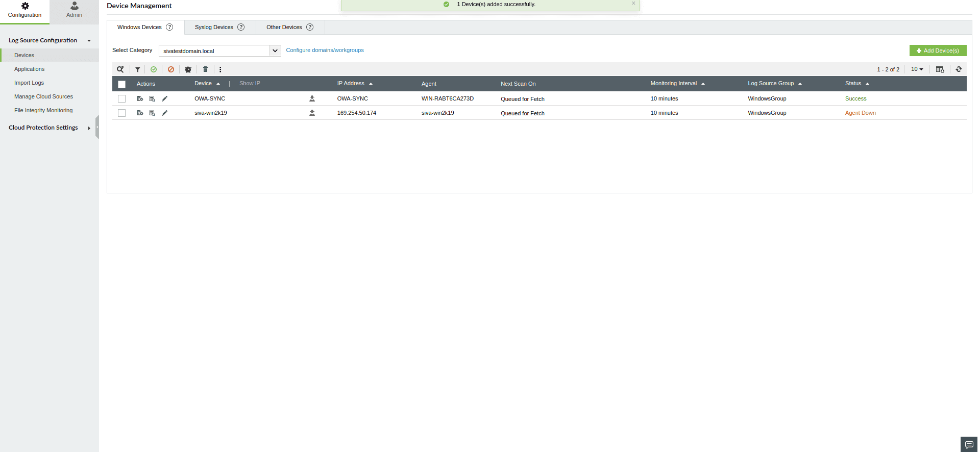Click agent install icon in siva-win2k19 row

click(x=312, y=113)
